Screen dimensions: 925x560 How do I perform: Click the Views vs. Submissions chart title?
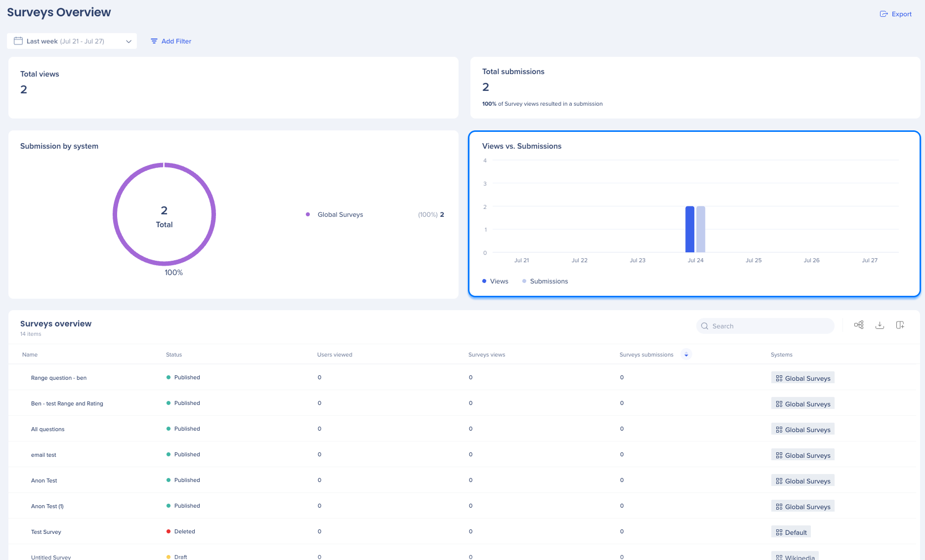522,146
